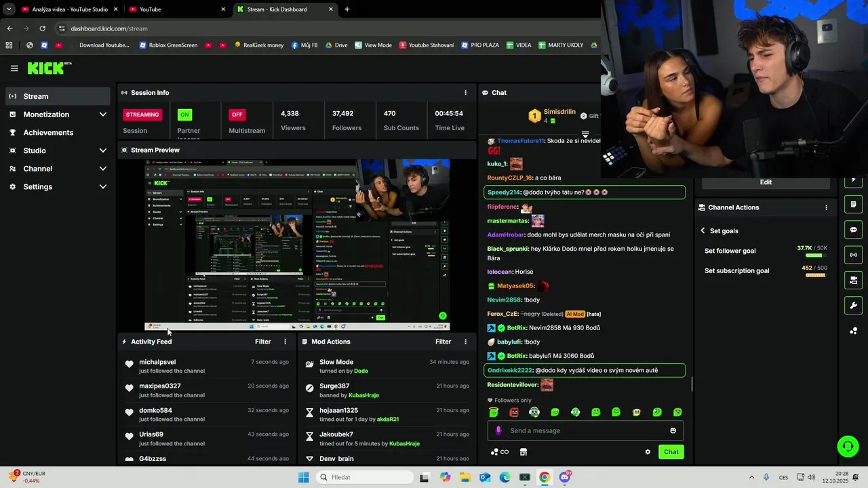Open Activity Feed three-dot menu

285,342
